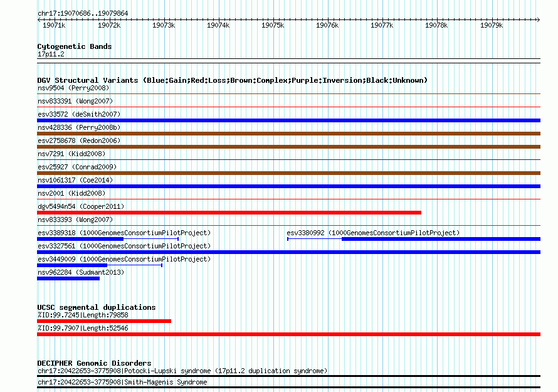Viewport: 558px width, 392px height.
Task: Click dgv5494n54 (Cooper2011) label
Action: click(81, 206)
